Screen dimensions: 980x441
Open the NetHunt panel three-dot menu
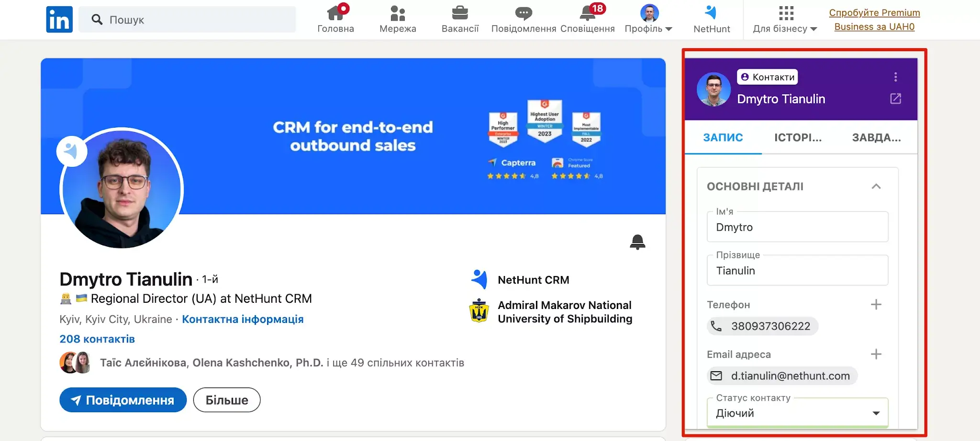(895, 77)
